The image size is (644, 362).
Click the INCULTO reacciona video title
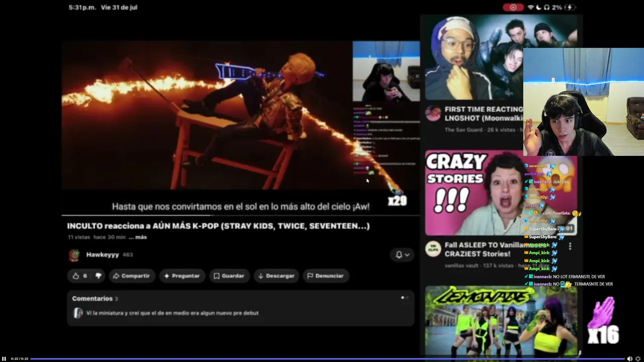tap(218, 226)
